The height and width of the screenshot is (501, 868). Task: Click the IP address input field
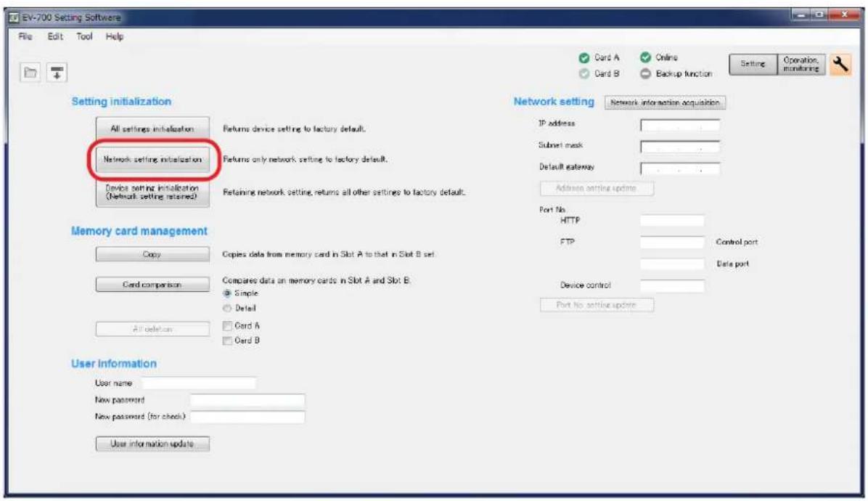click(x=680, y=125)
